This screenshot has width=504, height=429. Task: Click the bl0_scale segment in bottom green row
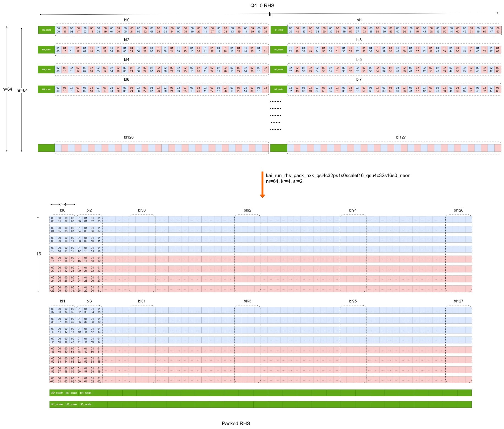pyautogui.click(x=56, y=393)
